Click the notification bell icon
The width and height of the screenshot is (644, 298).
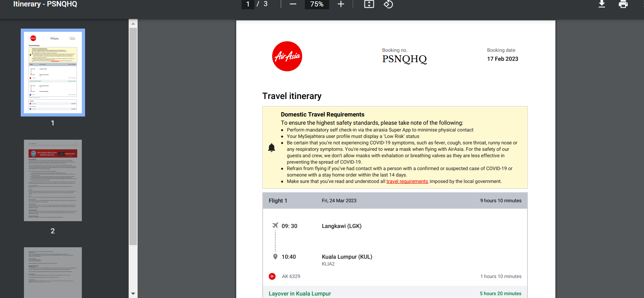(272, 148)
